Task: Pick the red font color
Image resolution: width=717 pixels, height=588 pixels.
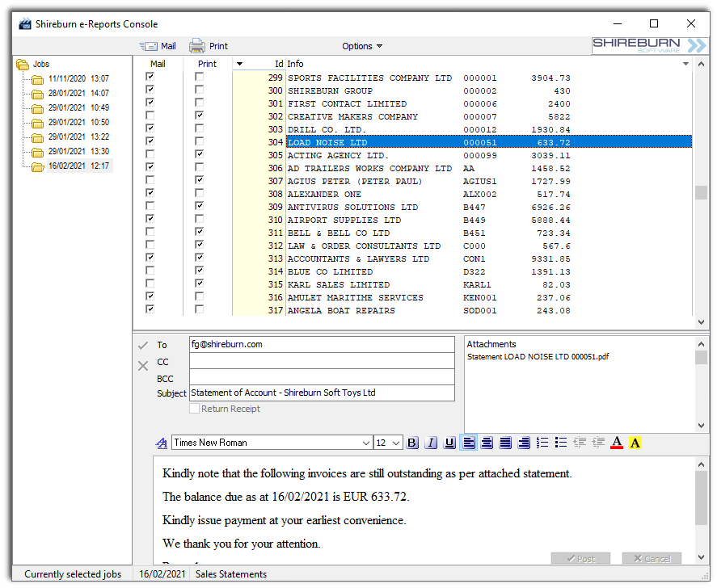Action: [617, 443]
